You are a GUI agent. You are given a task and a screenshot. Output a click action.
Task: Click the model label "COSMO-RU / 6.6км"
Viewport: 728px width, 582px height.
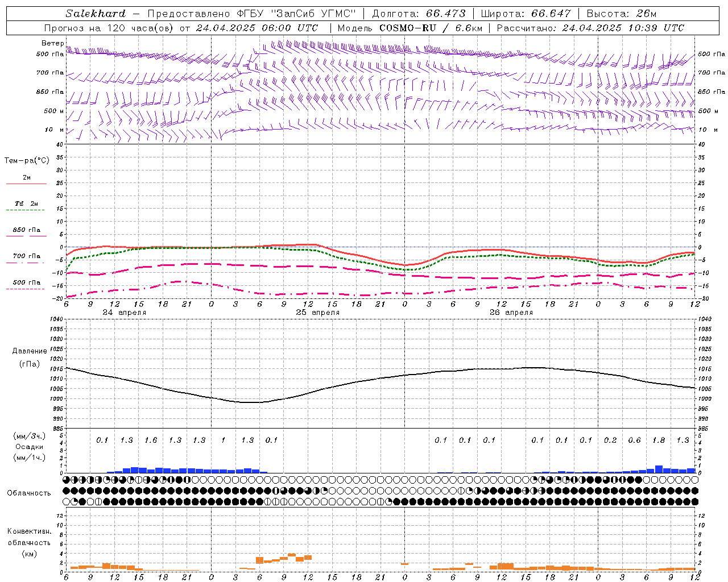(431, 28)
